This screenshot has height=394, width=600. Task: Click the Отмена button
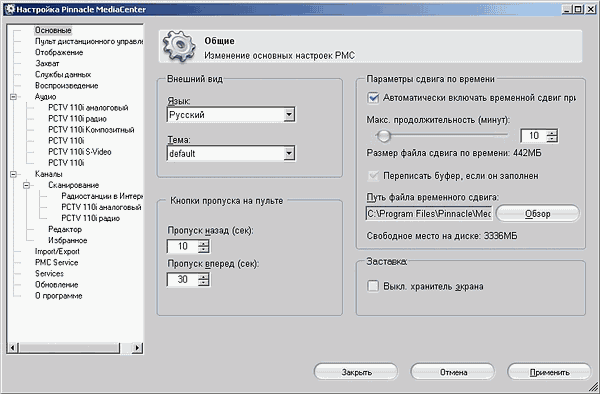click(x=453, y=372)
